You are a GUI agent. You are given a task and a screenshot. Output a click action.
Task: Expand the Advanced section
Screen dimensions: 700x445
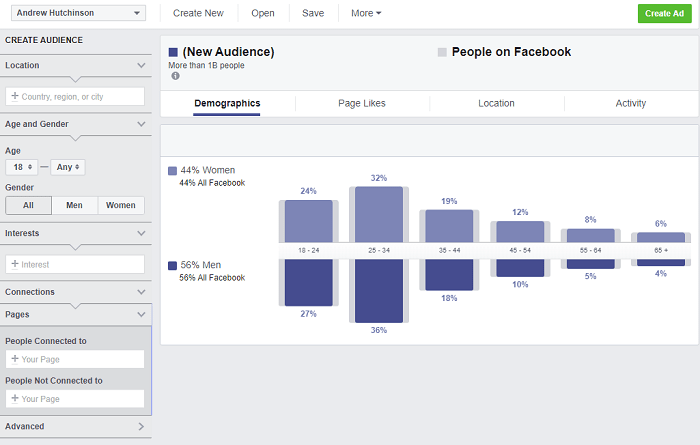(141, 426)
